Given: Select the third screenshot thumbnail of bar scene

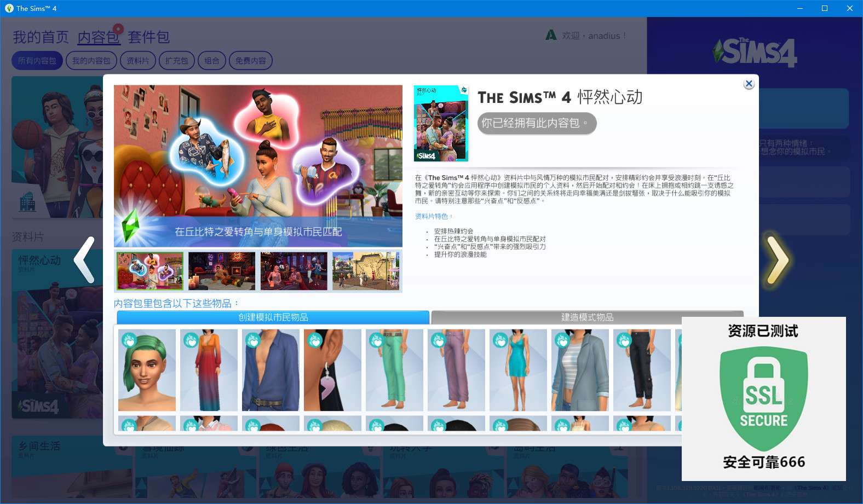Looking at the screenshot, I should [294, 271].
